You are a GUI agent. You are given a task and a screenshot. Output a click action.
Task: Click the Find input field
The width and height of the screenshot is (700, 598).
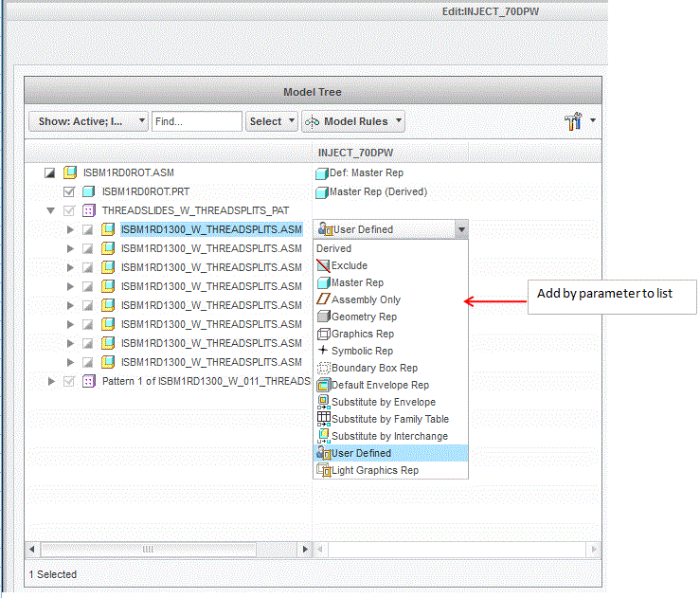click(197, 121)
